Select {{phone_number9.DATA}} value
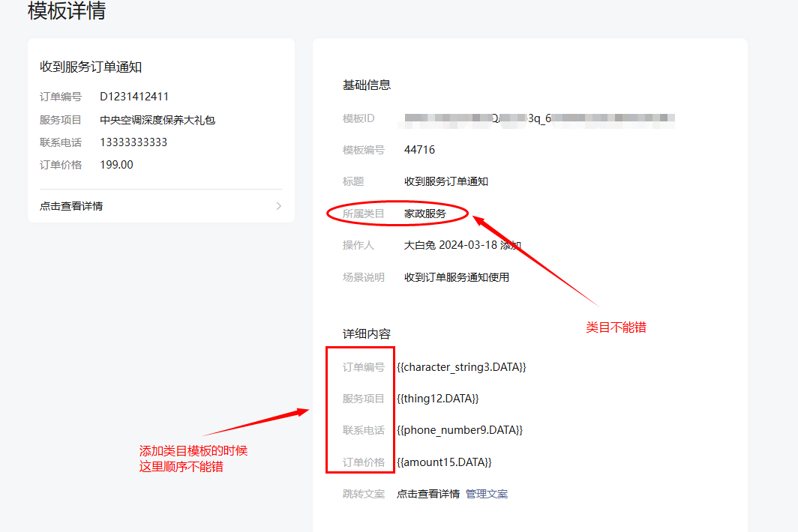The height and width of the screenshot is (532, 798). pos(460,430)
